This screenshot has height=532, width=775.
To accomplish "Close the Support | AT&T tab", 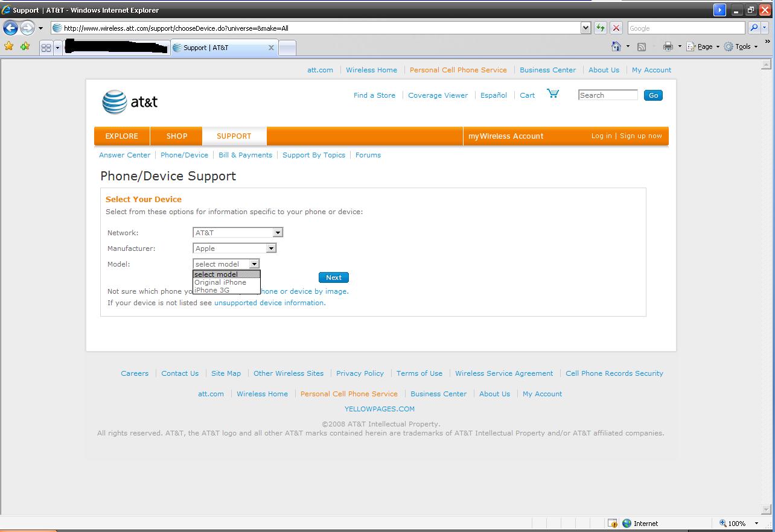I will [x=271, y=48].
